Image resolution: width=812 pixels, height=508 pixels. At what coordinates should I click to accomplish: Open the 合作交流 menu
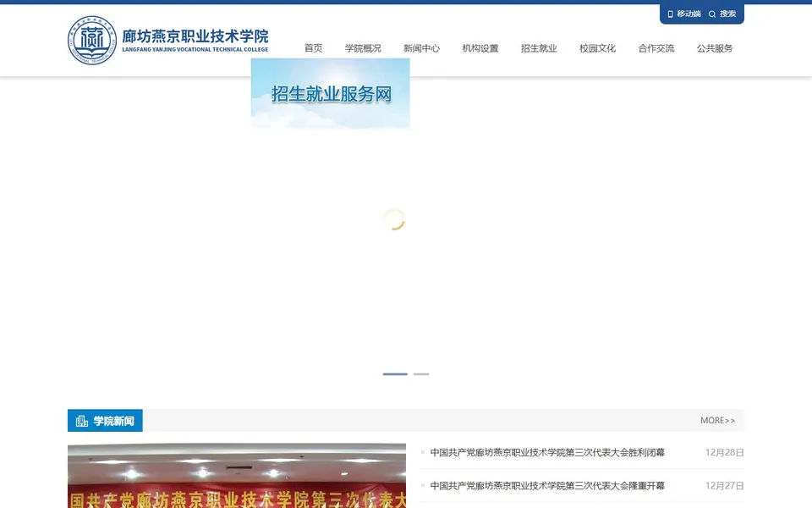[x=656, y=48]
